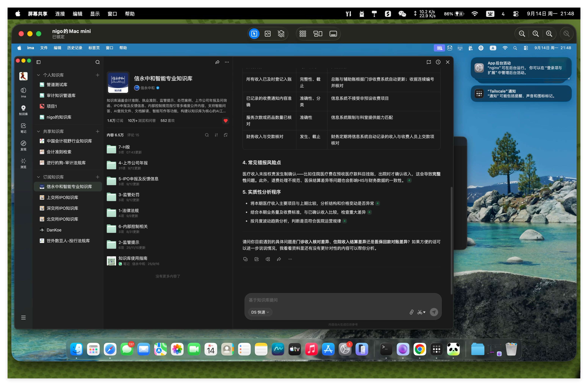Start new chat icon in chat panel
Screen dimensions: 588x386
coord(429,62)
